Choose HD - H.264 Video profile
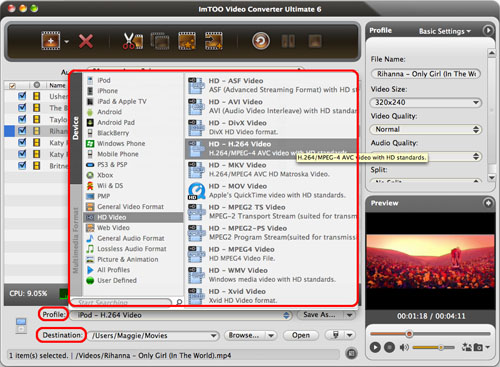 (271, 149)
